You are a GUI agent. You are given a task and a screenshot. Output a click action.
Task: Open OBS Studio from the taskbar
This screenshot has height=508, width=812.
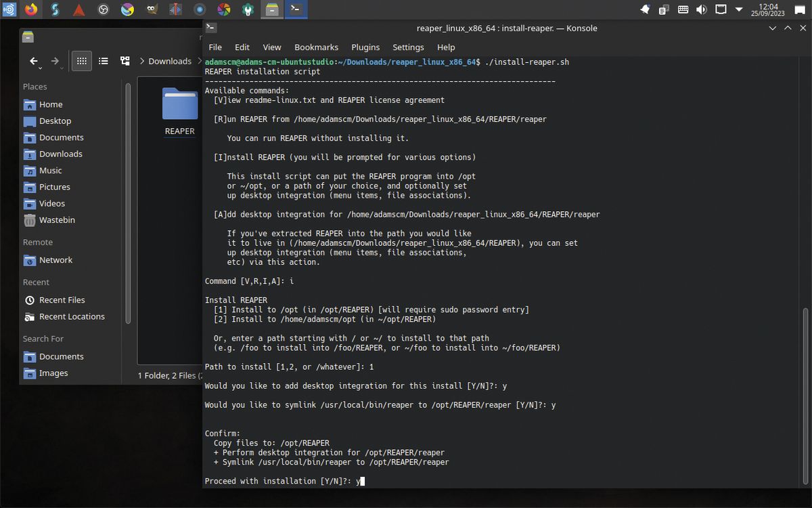tap(102, 9)
